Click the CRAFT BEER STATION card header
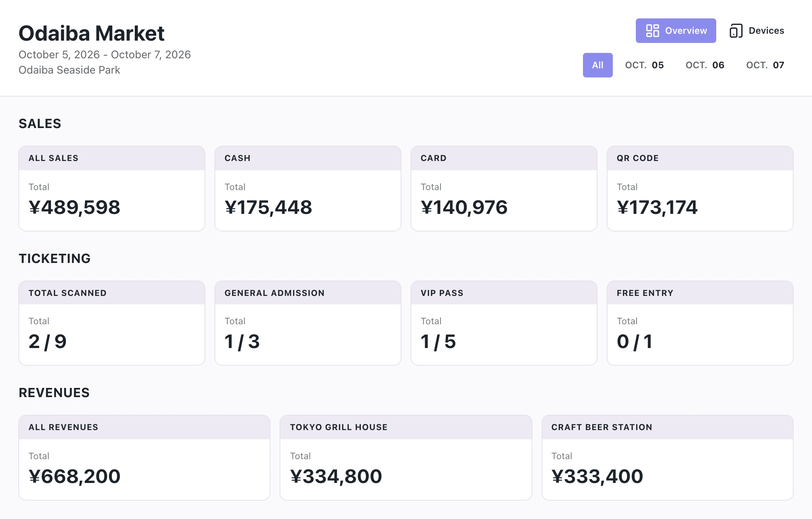The height and width of the screenshot is (519, 812). 668,427
